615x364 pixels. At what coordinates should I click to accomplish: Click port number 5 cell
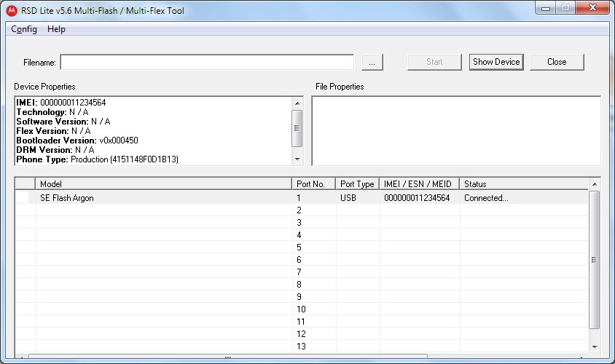pyautogui.click(x=313, y=248)
